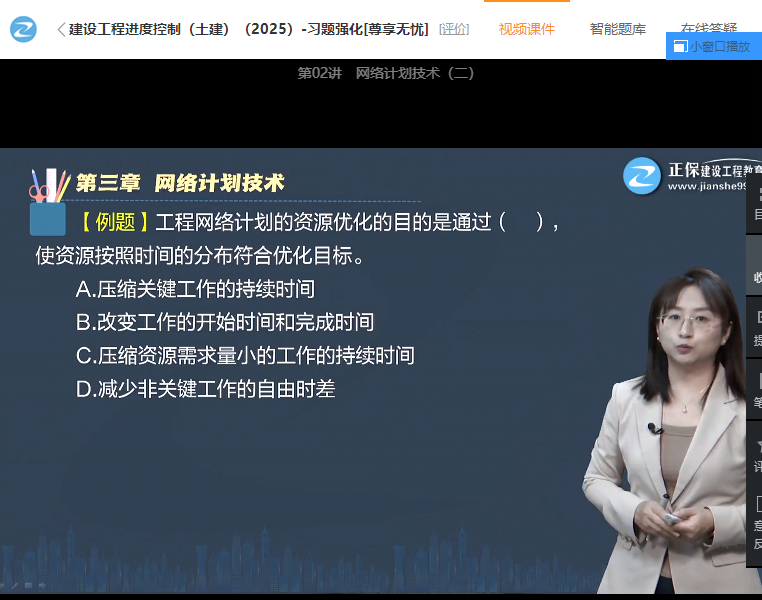The width and height of the screenshot is (762, 600).
Task: Toggle the favorite (收藏) sidebar item
Action: pos(756,267)
